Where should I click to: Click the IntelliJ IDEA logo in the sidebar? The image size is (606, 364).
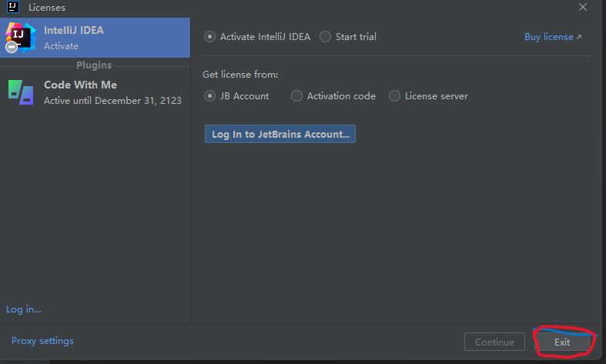coord(21,38)
